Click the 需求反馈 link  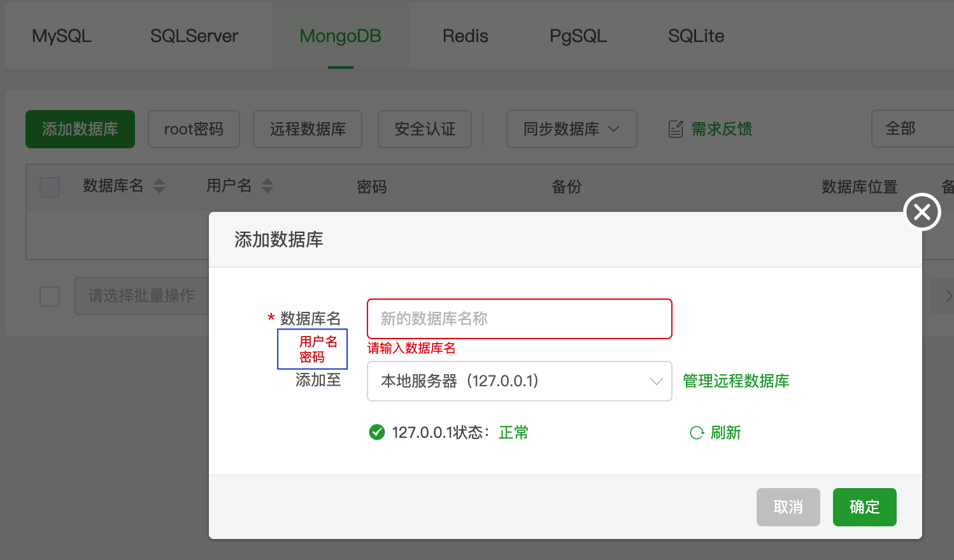(722, 129)
